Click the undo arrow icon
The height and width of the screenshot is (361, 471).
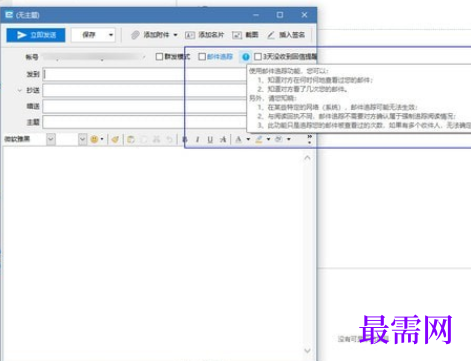pyautogui.click(x=169, y=139)
